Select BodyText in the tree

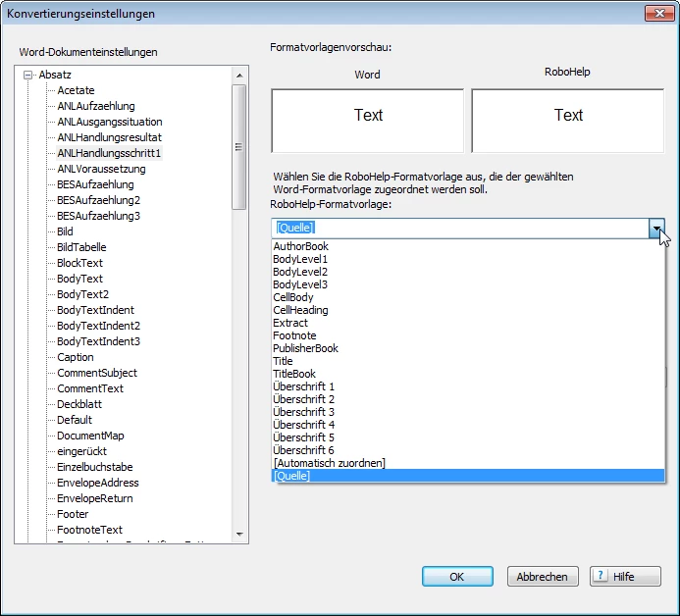(x=79, y=279)
